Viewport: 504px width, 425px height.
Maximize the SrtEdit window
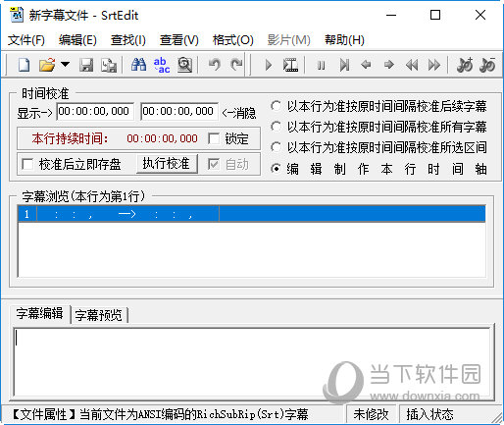[435, 15]
